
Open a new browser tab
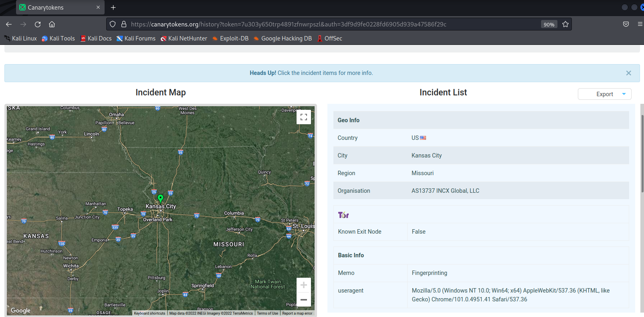click(113, 8)
